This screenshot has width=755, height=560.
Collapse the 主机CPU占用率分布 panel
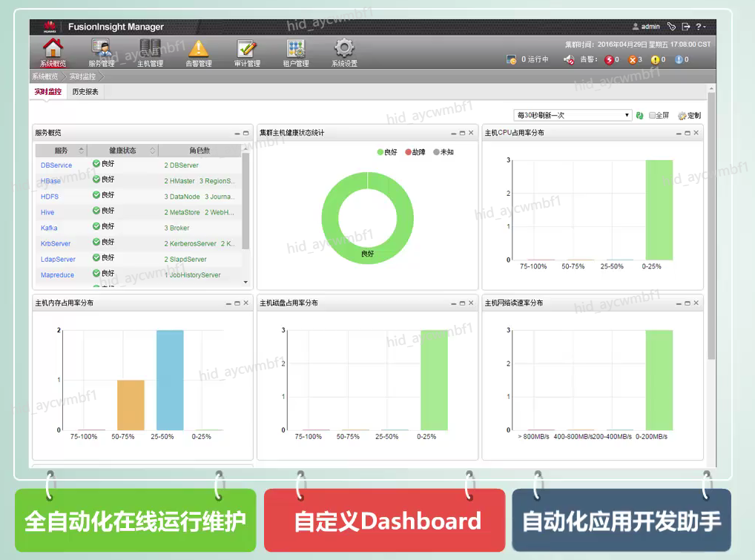(679, 134)
